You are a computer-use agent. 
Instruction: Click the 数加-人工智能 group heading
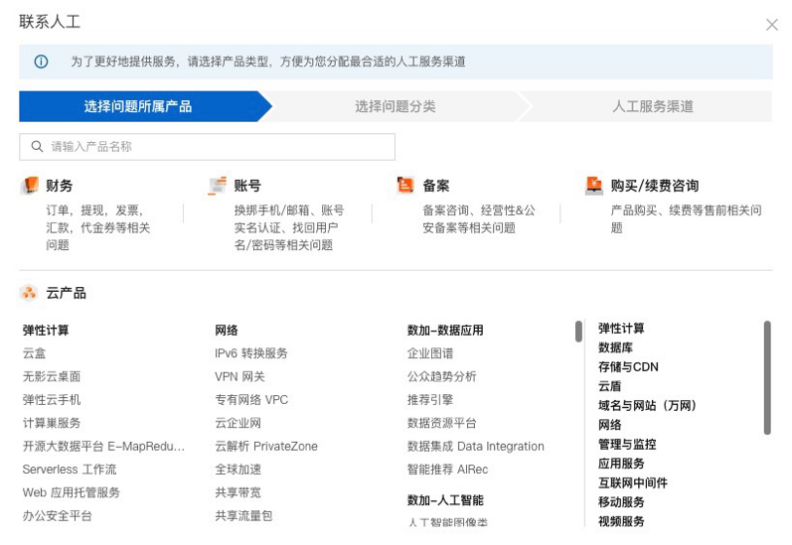[x=445, y=500]
